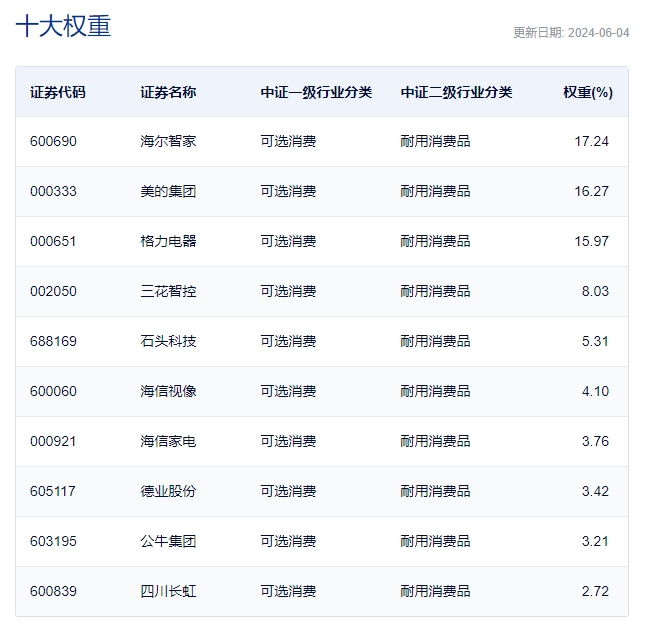Viewport: 645px width, 630px height.
Task: Click weight value 15.97
Action: click(x=592, y=241)
